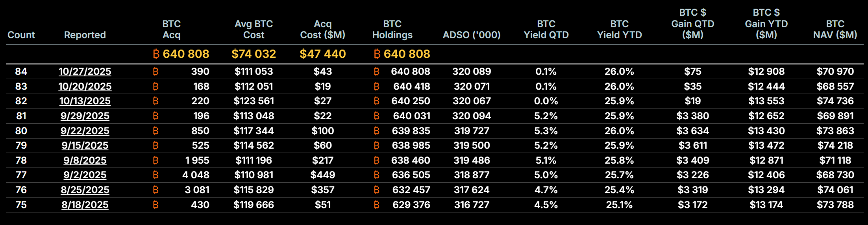
Task: Click the Bitcoin symbol next to 4 048 acquired
Action: tap(155, 175)
